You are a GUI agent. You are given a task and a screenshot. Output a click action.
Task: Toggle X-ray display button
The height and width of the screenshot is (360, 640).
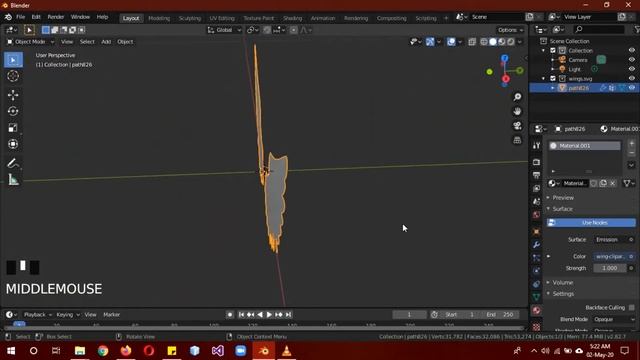point(472,42)
